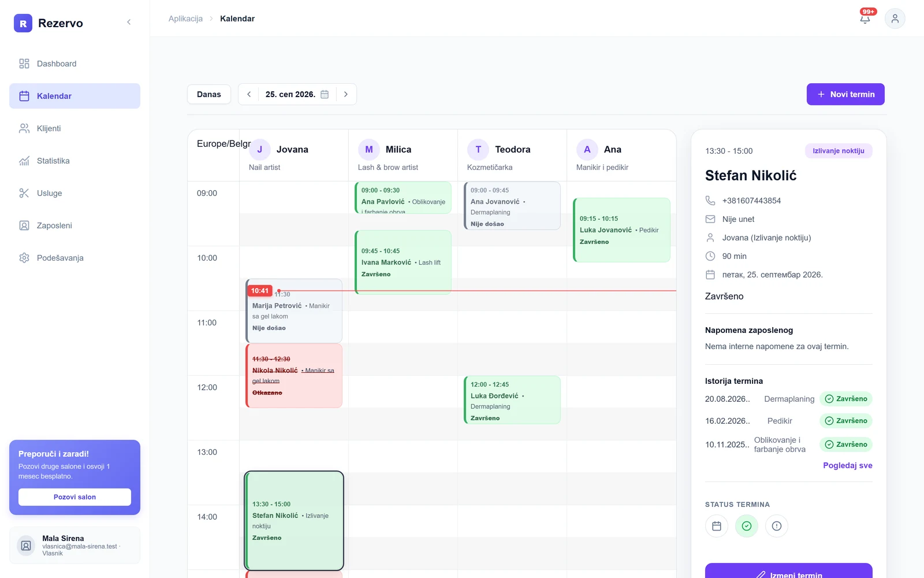Click the Rezervo logo icon
The height and width of the screenshot is (578, 924).
[23, 23]
